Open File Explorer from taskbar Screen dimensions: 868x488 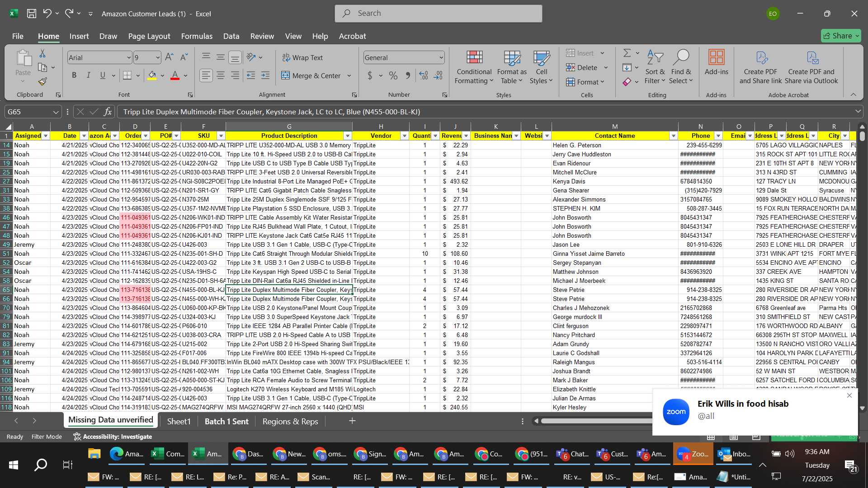(94, 454)
